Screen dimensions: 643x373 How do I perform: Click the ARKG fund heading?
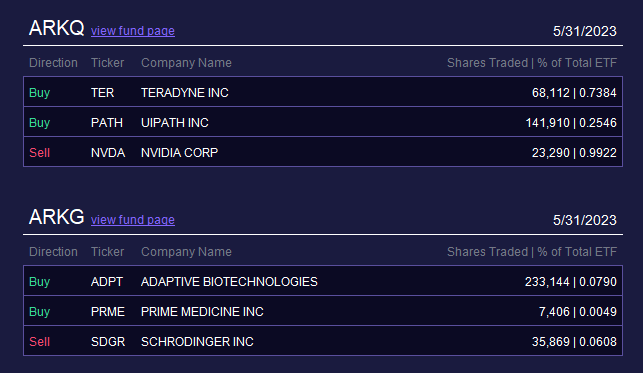(x=57, y=217)
